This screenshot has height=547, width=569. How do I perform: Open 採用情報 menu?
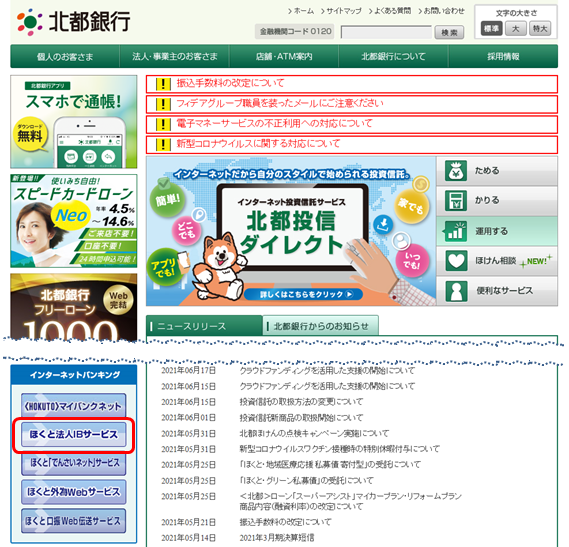coord(503,57)
